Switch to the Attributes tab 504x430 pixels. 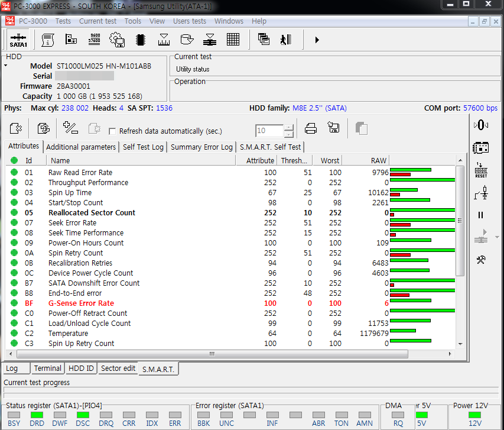[24, 146]
